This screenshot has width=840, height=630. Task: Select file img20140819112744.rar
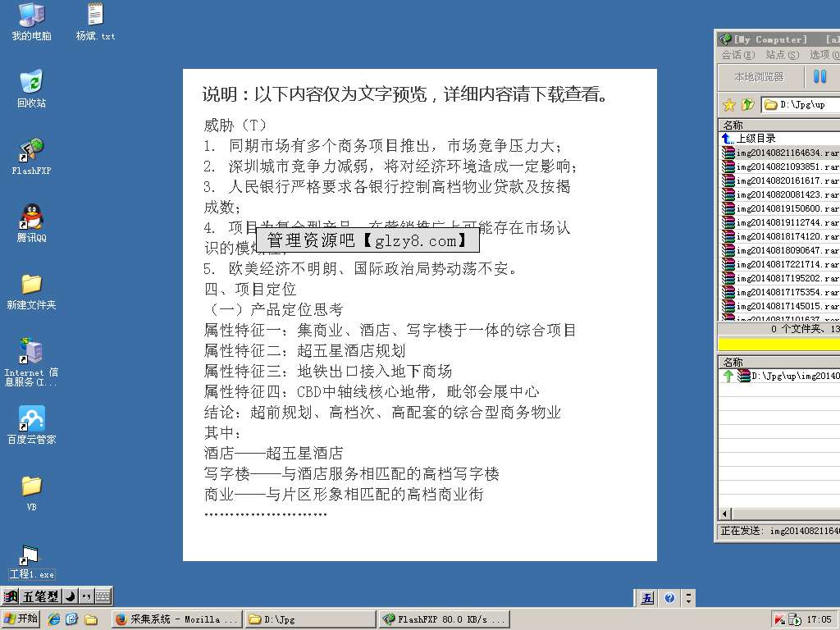tap(780, 222)
